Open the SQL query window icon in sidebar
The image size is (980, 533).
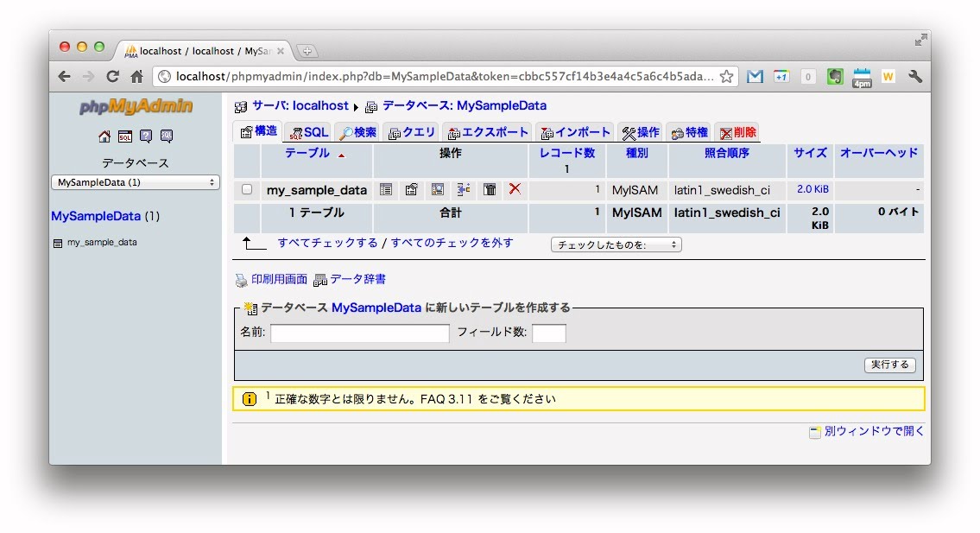125,136
